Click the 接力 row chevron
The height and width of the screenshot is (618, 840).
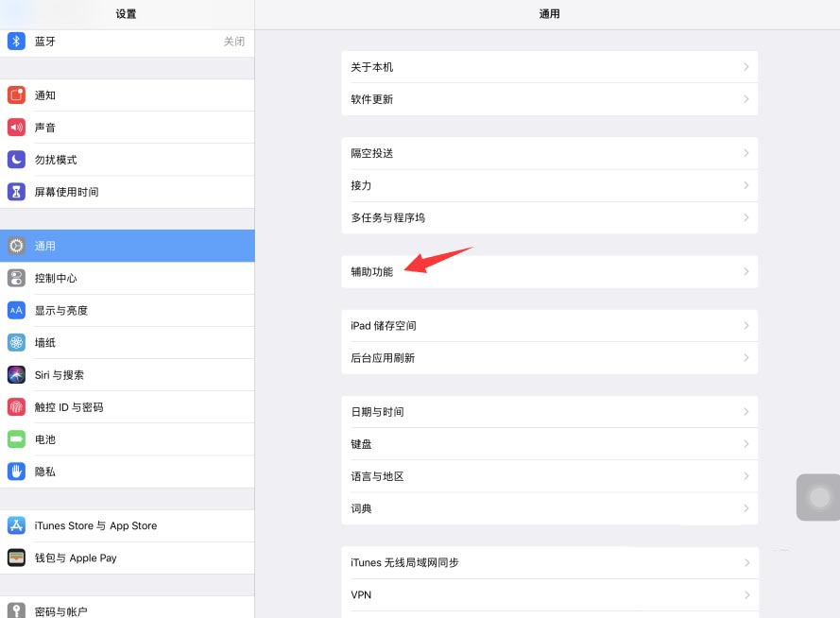(746, 185)
